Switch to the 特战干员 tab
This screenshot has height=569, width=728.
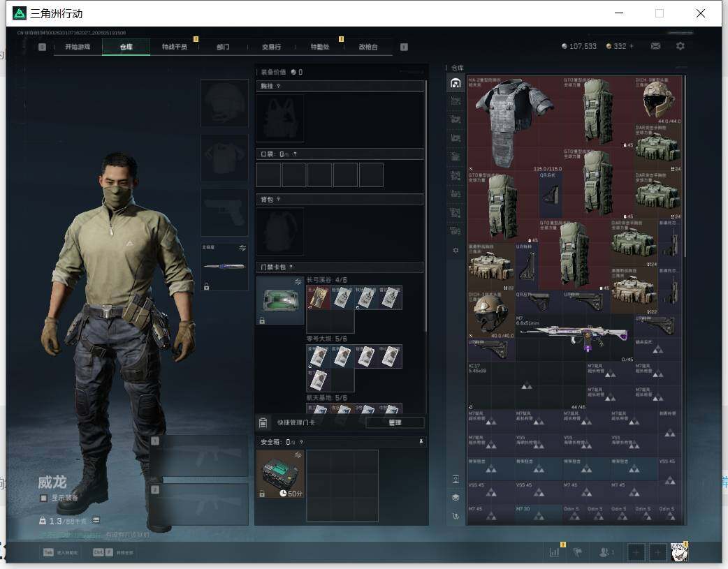point(175,47)
